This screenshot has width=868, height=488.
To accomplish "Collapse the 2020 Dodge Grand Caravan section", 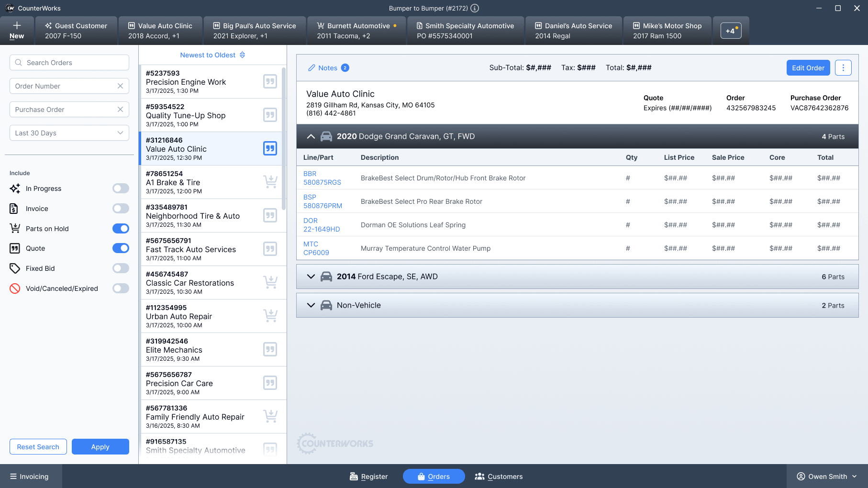I will (x=311, y=136).
